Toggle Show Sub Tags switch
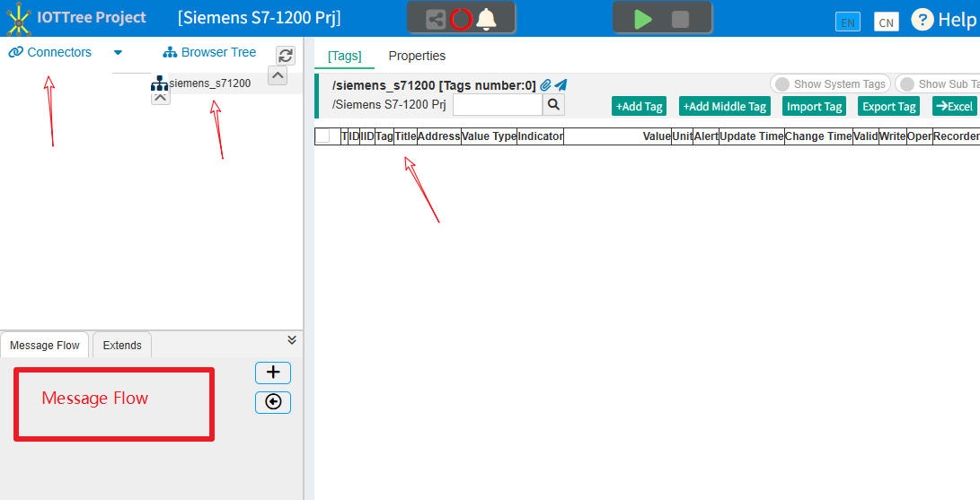The height and width of the screenshot is (500, 980). pyautogui.click(x=938, y=83)
